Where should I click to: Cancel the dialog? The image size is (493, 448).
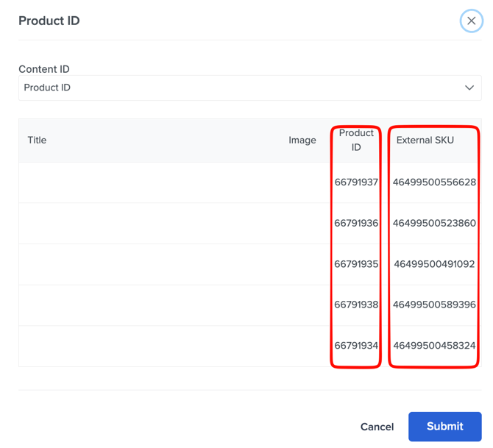click(377, 427)
